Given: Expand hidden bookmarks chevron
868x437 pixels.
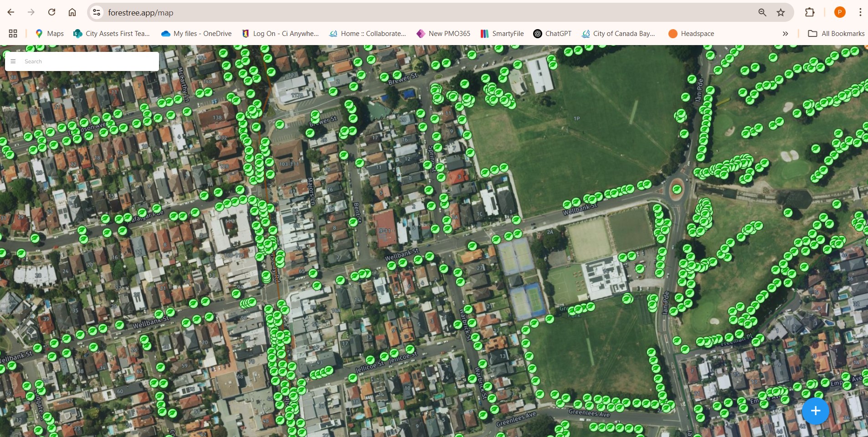Looking at the screenshot, I should click(785, 33).
